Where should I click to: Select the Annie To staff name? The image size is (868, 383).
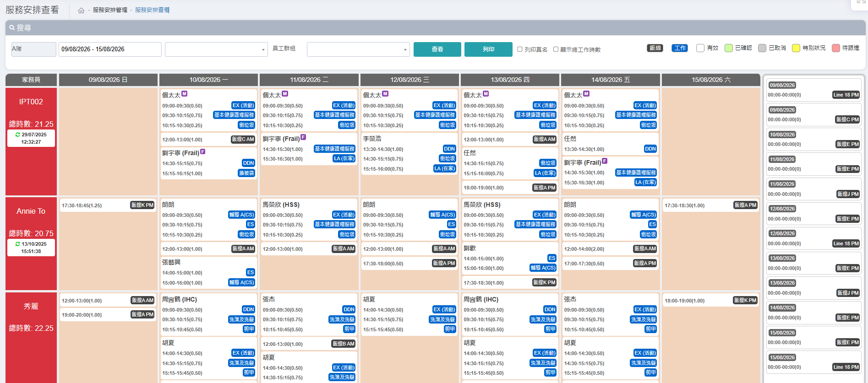tap(31, 211)
